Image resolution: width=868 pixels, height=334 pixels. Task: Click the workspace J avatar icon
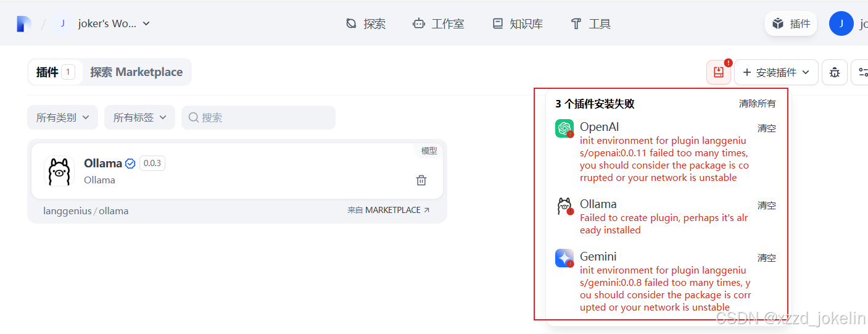click(62, 23)
